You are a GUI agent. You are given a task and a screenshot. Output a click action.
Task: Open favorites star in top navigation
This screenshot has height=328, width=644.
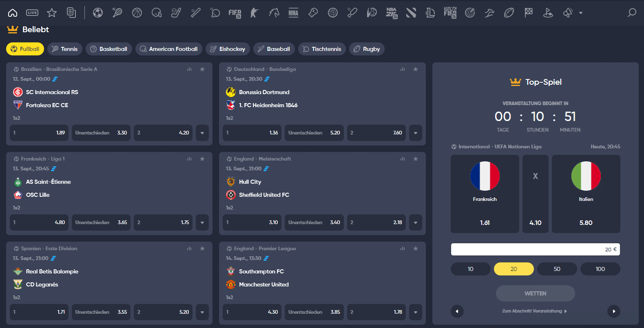click(x=52, y=13)
